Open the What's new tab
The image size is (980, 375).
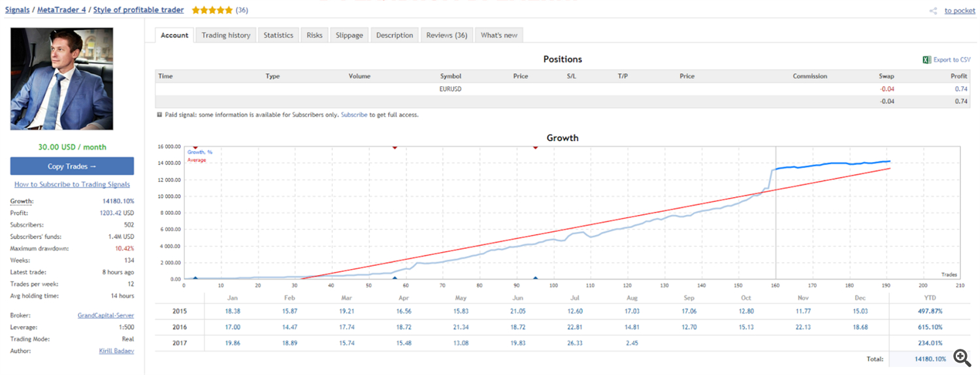click(x=499, y=35)
